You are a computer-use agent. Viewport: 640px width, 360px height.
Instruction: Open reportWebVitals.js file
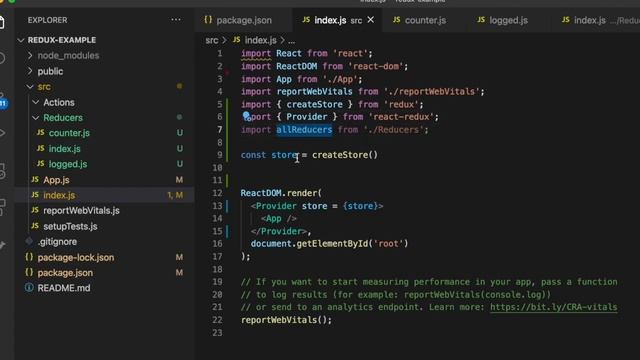(x=81, y=211)
